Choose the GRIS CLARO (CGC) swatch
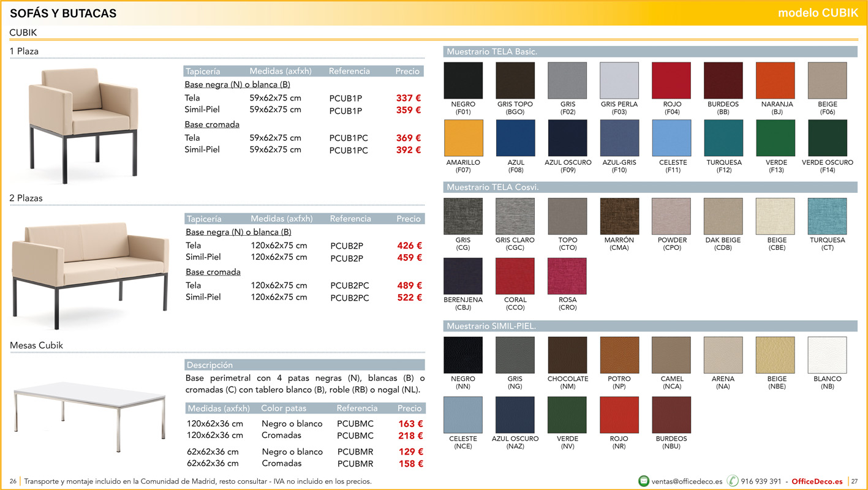 click(x=515, y=216)
